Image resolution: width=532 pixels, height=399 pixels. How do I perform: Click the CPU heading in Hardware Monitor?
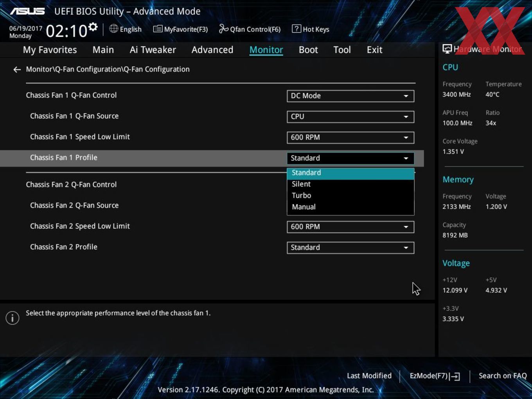click(x=450, y=67)
